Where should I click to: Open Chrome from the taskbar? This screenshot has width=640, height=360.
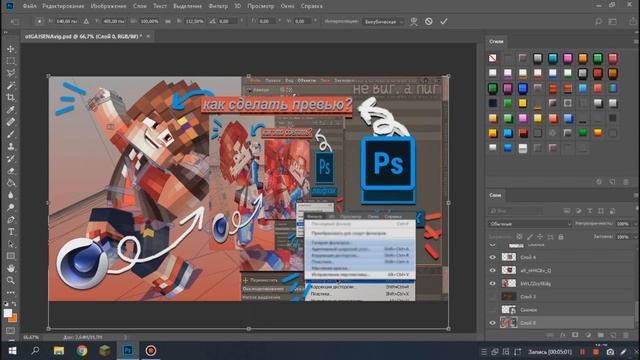[x=82, y=351]
